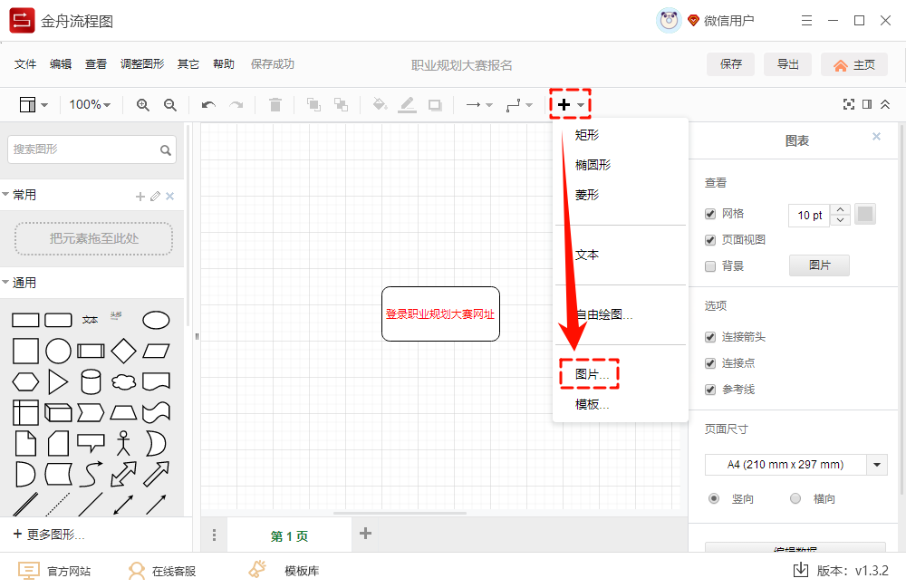Screen dimensions: 906x588
Task: Open the 在线客服 customer service icon
Action: [x=136, y=570]
